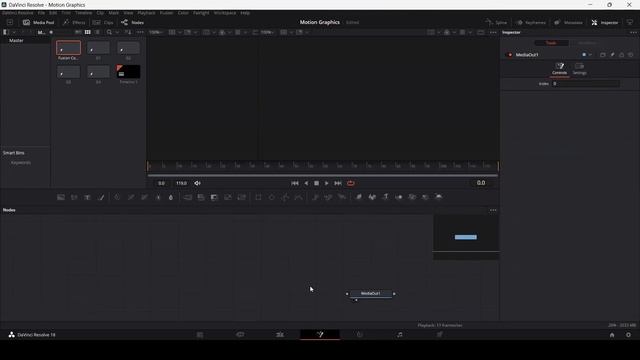Image resolution: width=640 pixels, height=360 pixels.
Task: Open the left viewer zoom dropdown
Action: (156, 32)
